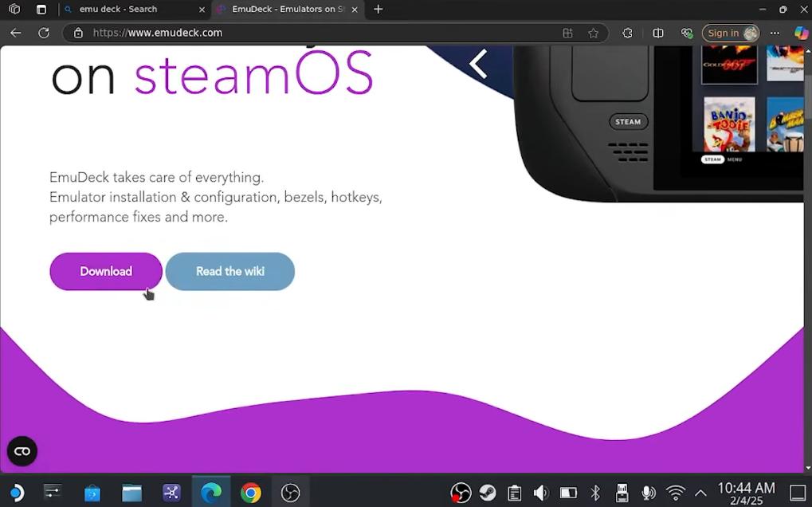This screenshot has height=507, width=812.
Task: Reload the EmuDeck page
Action: tap(44, 33)
